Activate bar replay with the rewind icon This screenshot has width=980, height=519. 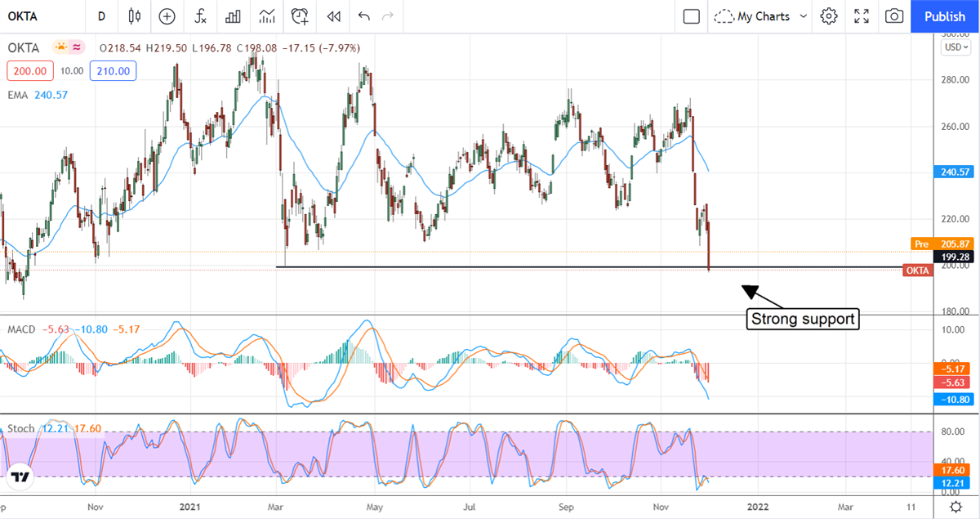333,16
